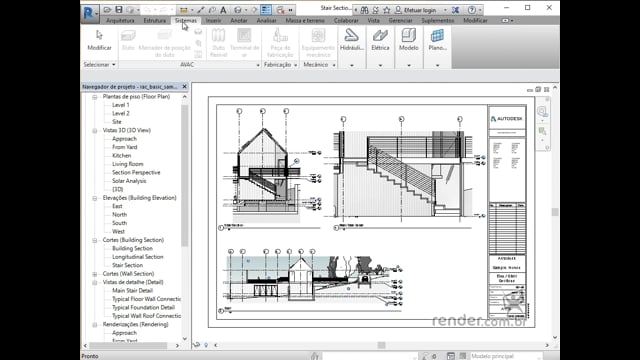Open the Efetuar login dropdown arrow
The height and width of the screenshot is (360, 640).
pyautogui.click(x=445, y=10)
